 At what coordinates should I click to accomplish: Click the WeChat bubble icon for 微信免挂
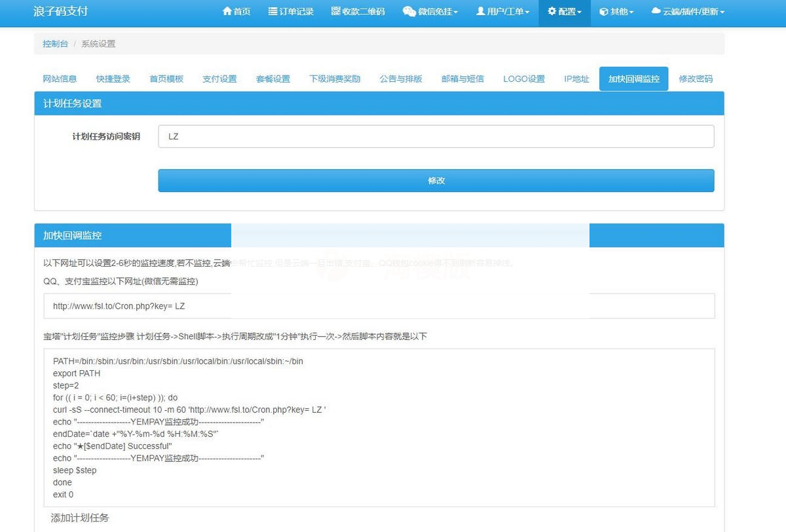click(409, 11)
